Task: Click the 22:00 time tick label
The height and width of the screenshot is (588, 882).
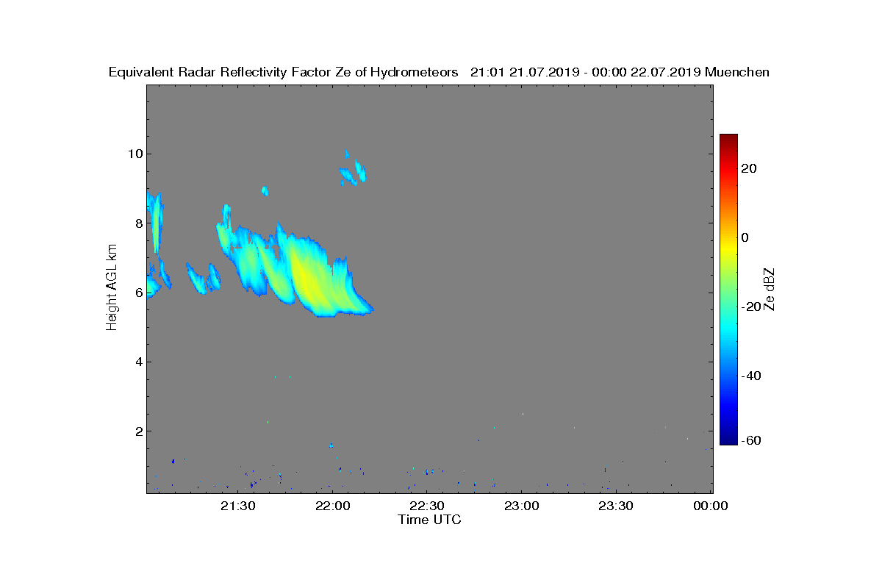Action: pyautogui.click(x=333, y=506)
